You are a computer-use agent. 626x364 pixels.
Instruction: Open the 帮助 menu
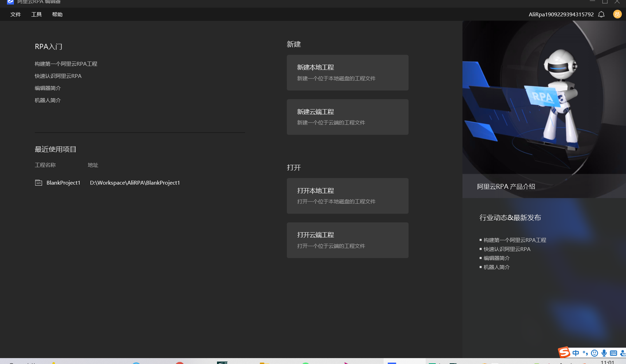[x=57, y=14]
